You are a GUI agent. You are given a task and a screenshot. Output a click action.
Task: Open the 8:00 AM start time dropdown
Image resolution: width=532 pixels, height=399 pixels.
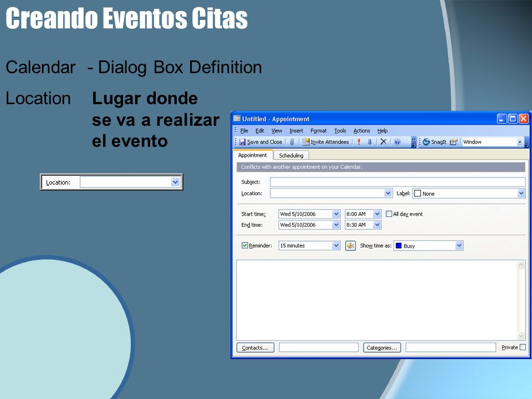[377, 214]
